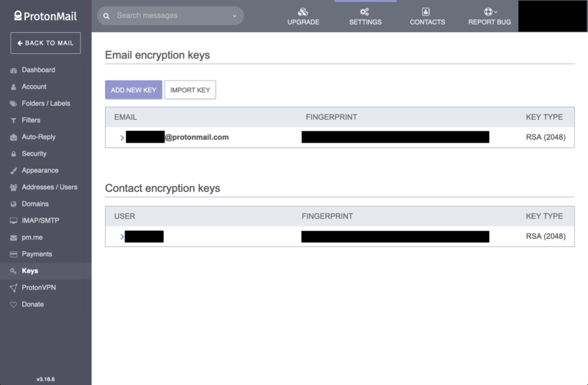588x385 pixels.
Task: Click the Addresses / Users group icon
Action: pos(13,188)
